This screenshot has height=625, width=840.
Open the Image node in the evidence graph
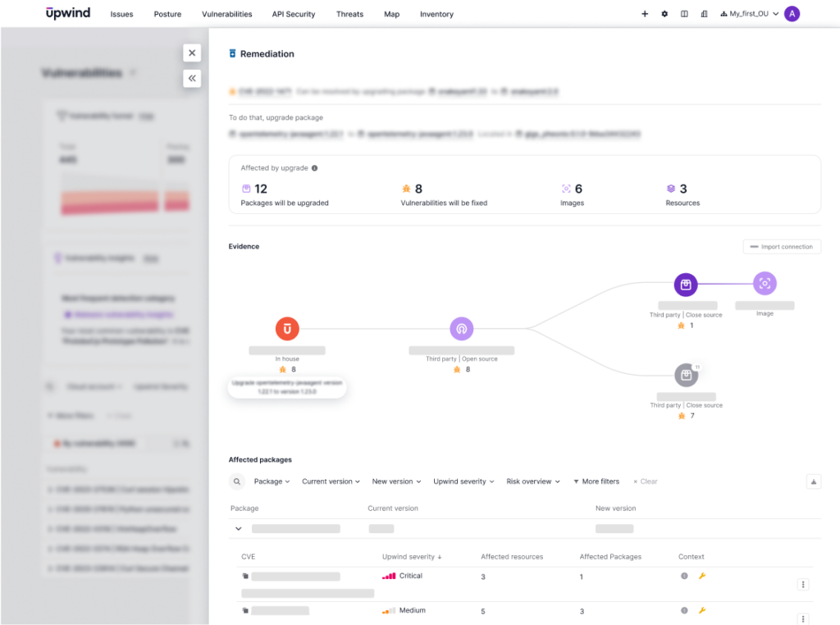click(764, 283)
